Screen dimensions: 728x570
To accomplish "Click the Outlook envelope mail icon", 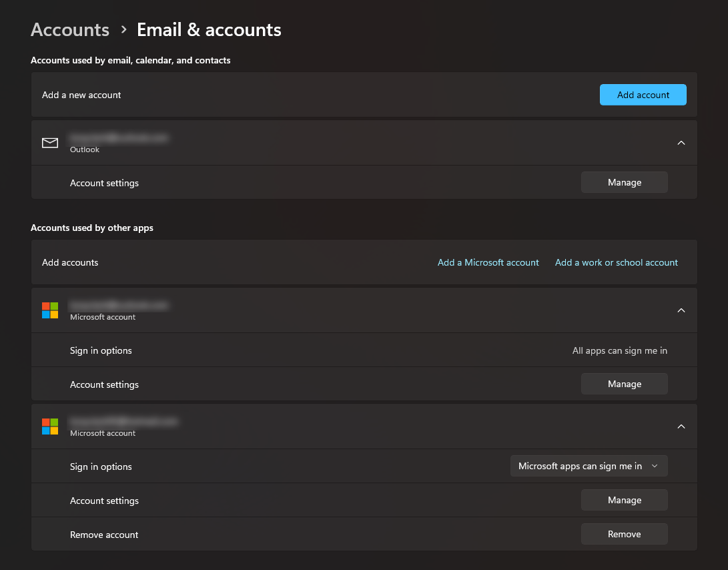I will pos(50,143).
